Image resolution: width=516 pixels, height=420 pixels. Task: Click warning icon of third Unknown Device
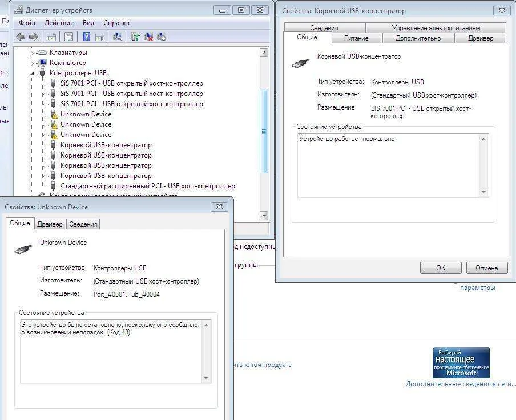tap(54, 135)
